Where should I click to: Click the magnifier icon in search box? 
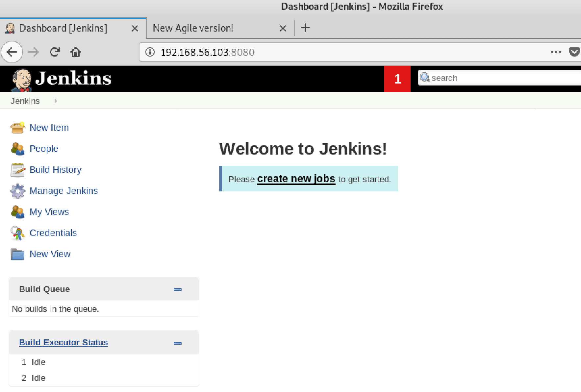pyautogui.click(x=425, y=78)
